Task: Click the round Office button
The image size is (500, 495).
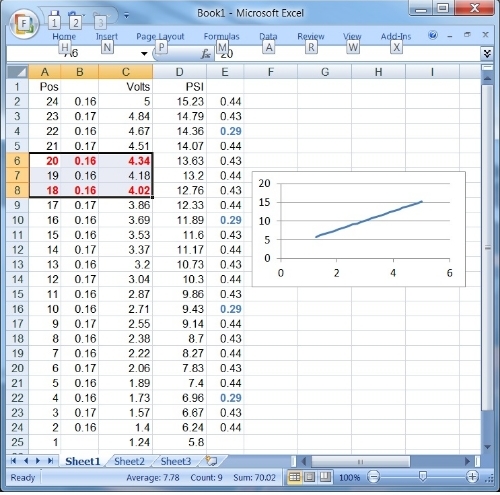Action: (24, 24)
